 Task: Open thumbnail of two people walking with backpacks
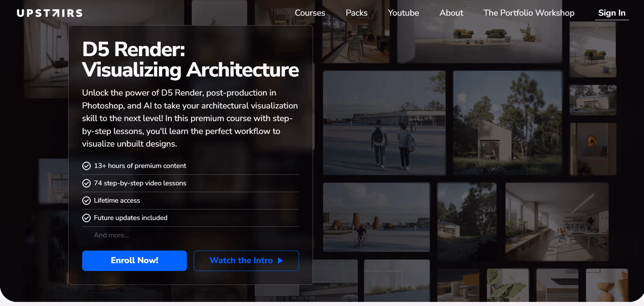[384, 123]
